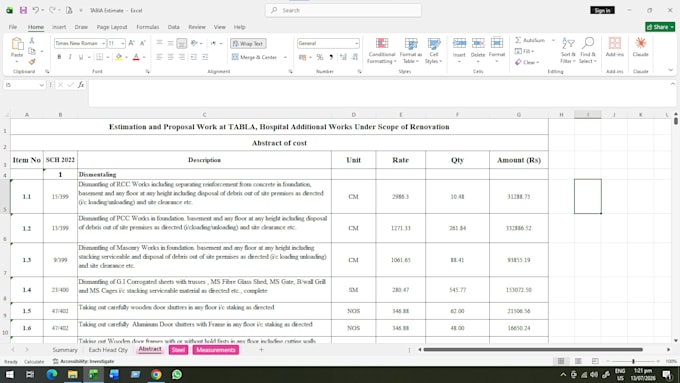Save the workbook with the Save icon
The height and width of the screenshot is (383, 680).
23,10
